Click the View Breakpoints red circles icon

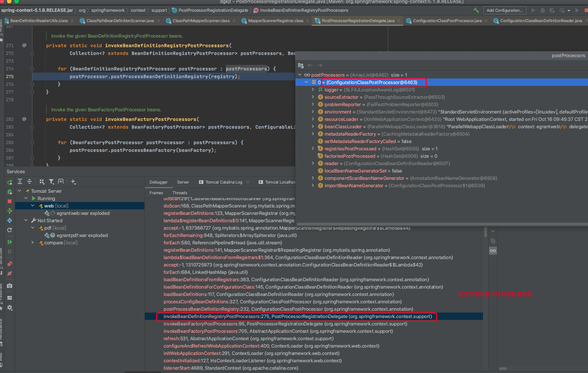[x=10, y=264]
